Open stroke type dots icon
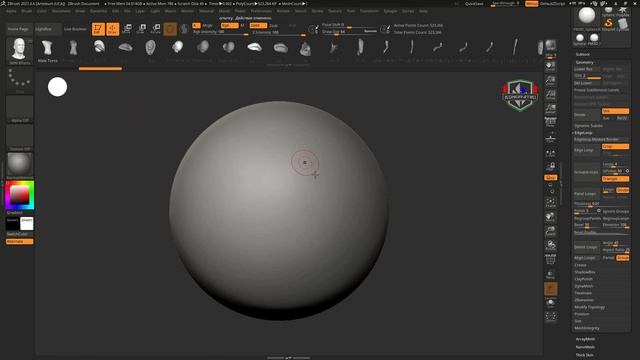 click(x=19, y=80)
